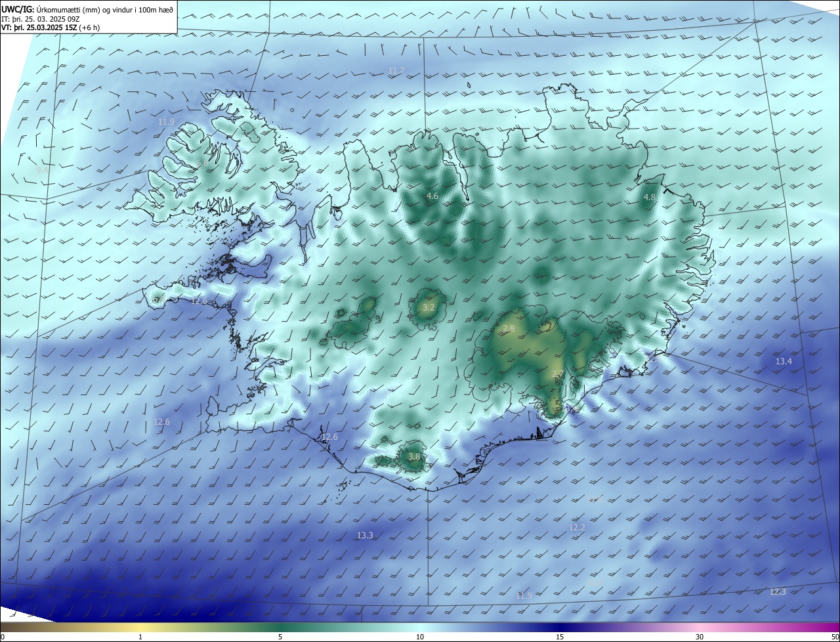Select the 3.8 value on Mýrdalsjökull glacier
The height and width of the screenshot is (642, 840).
[x=414, y=456]
